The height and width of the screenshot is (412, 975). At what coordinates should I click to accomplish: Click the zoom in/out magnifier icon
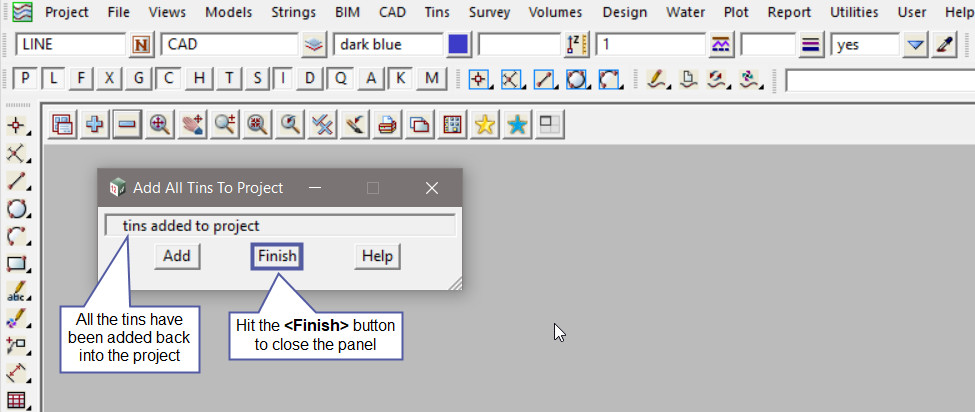pos(224,125)
